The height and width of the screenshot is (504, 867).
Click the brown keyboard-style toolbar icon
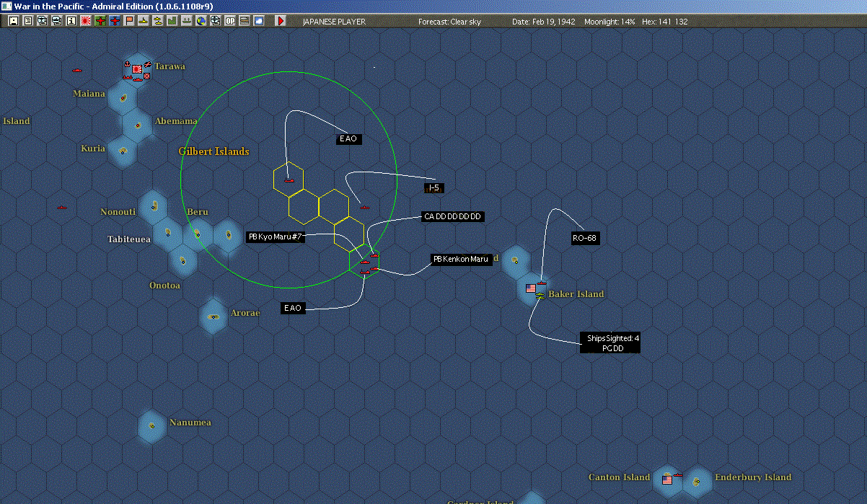[245, 21]
